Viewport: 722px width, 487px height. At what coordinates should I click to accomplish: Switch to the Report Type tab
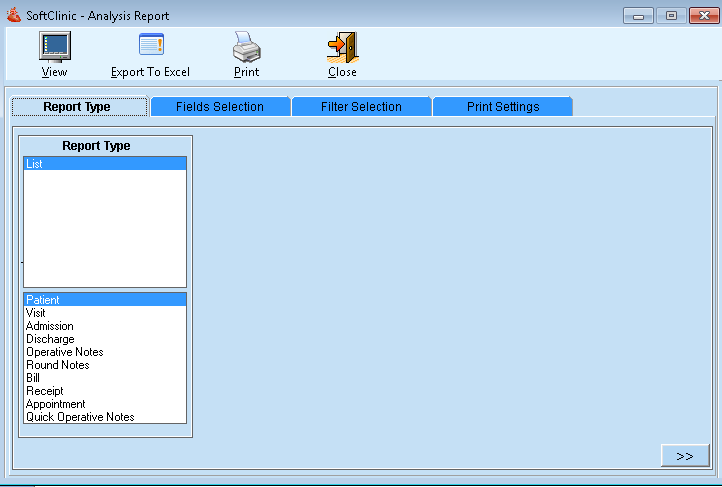[79, 106]
